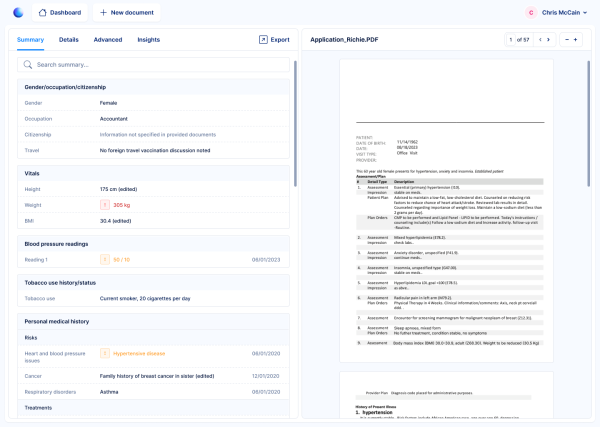Select Height value 175 cm (edited)
Image resolution: width=600 pixels, height=427 pixels.
pyautogui.click(x=118, y=189)
